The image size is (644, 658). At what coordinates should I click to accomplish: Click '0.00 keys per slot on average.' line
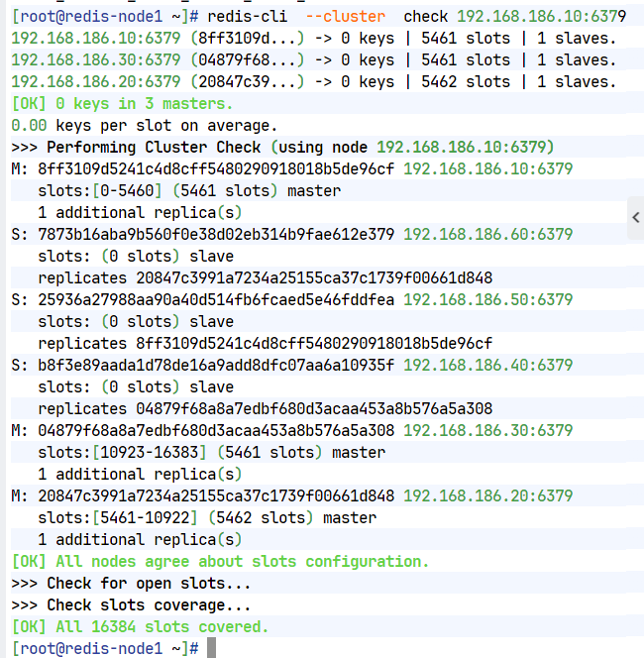[x=144, y=126]
